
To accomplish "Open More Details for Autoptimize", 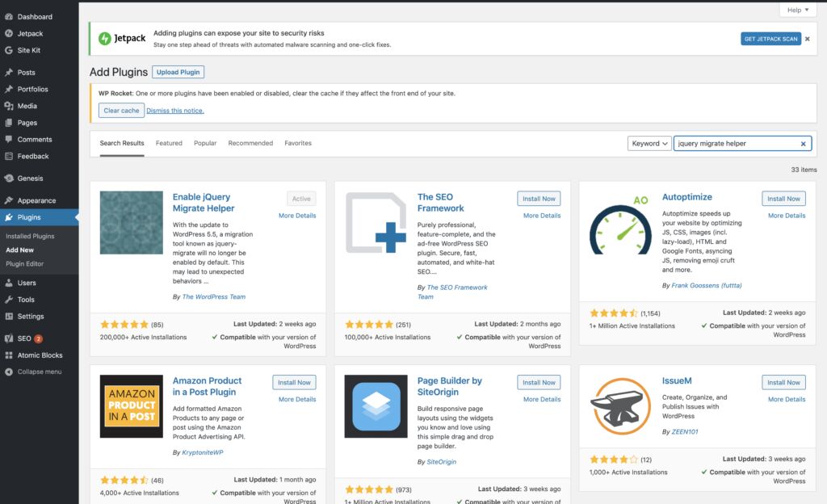I will (x=787, y=215).
